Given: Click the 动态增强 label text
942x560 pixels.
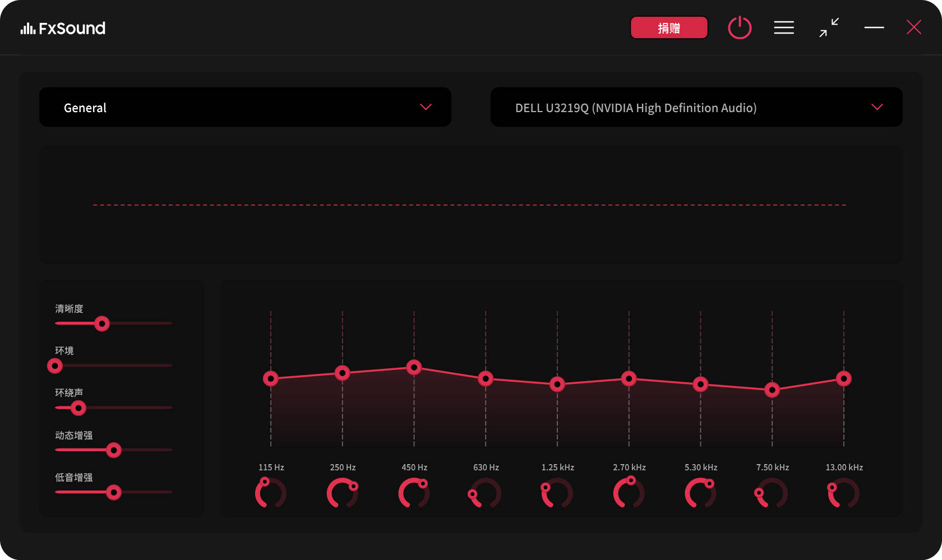Looking at the screenshot, I should click(x=74, y=436).
